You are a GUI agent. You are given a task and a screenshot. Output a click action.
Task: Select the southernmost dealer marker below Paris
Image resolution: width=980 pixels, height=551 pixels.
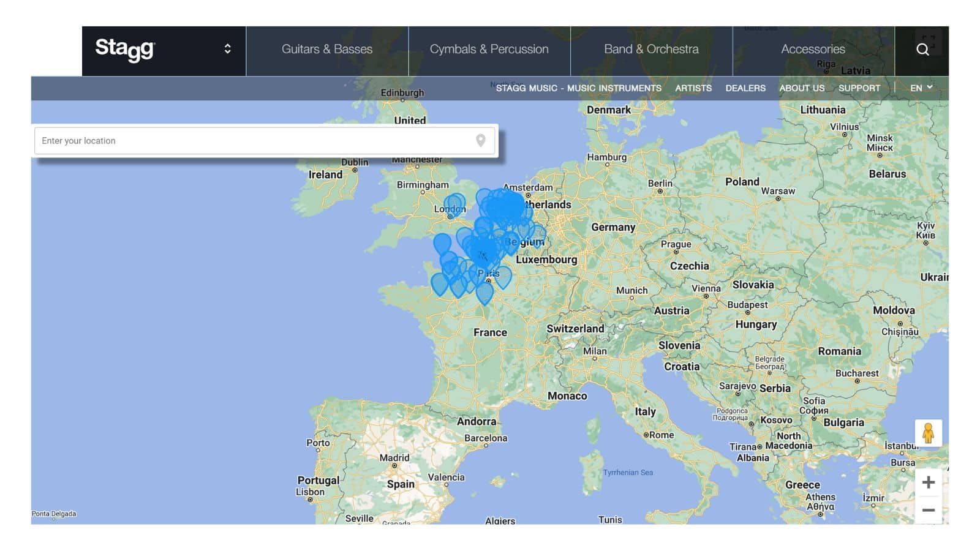tap(484, 293)
